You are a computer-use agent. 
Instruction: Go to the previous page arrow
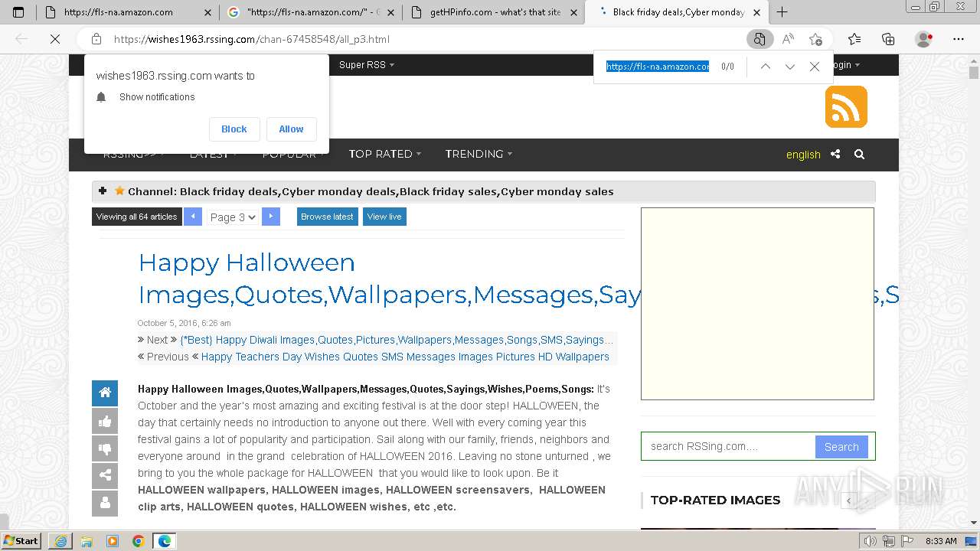tap(193, 217)
